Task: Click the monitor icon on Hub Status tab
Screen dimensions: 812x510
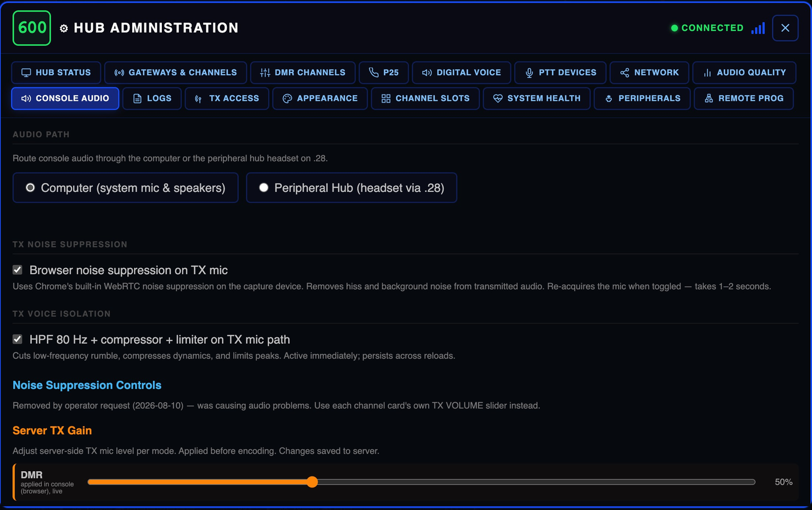Action: tap(26, 73)
